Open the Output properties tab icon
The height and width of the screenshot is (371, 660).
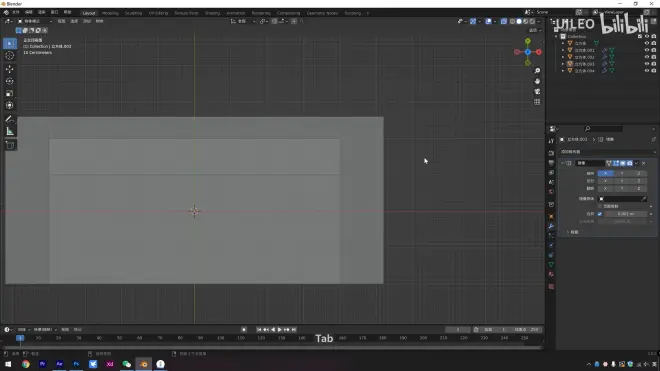551,163
